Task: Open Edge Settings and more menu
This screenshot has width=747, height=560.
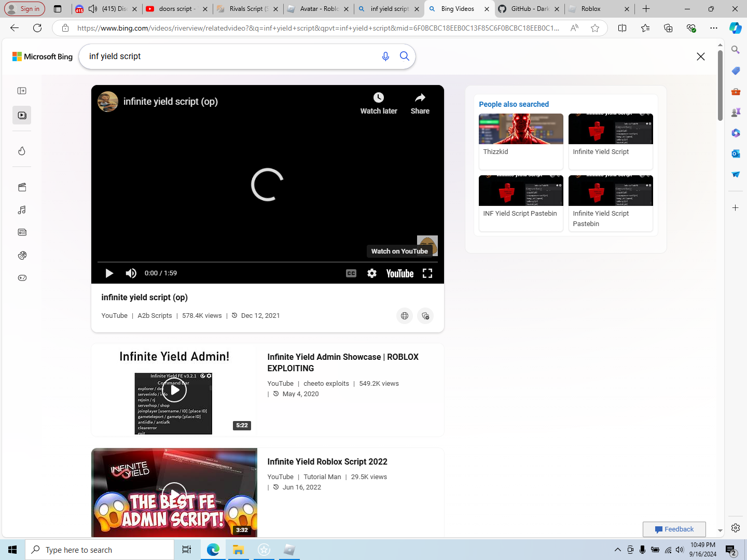Action: click(714, 28)
